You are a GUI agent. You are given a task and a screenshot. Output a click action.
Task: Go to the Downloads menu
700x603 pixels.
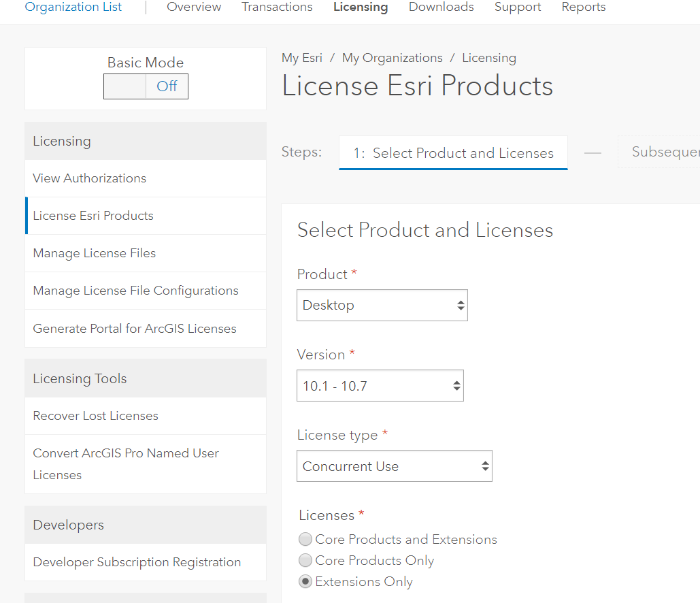(441, 7)
